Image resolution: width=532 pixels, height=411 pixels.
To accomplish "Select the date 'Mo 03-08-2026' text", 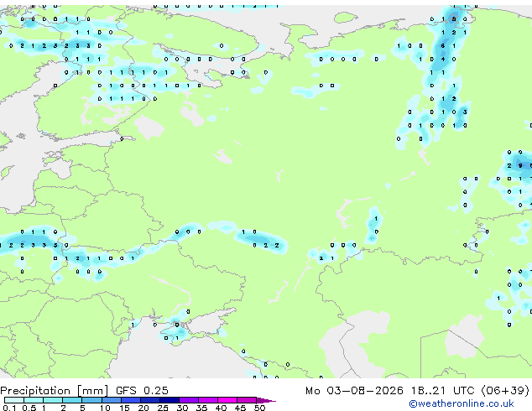I will 354,390.
